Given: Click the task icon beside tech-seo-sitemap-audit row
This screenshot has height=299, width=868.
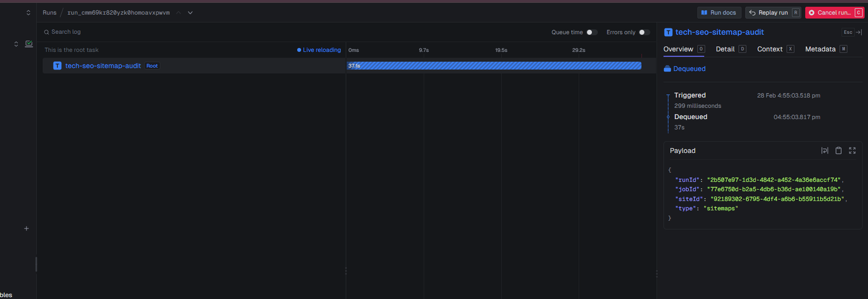Looking at the screenshot, I should (57, 66).
